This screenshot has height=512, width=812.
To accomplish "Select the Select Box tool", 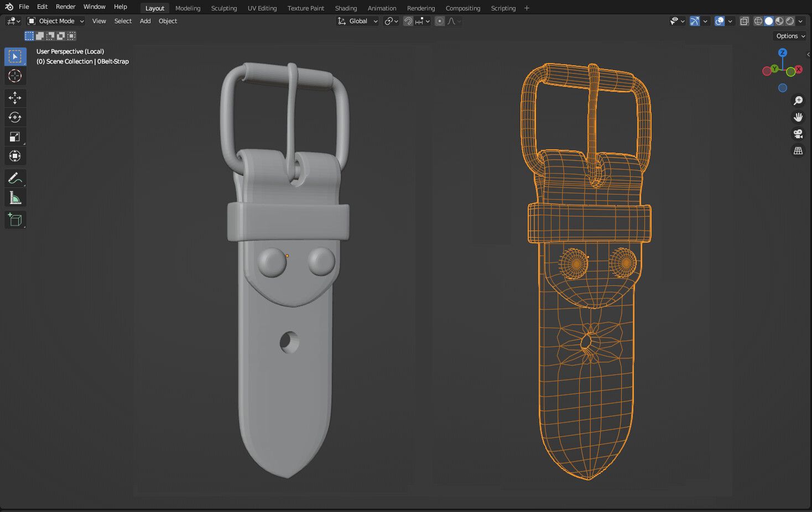I will pyautogui.click(x=15, y=56).
